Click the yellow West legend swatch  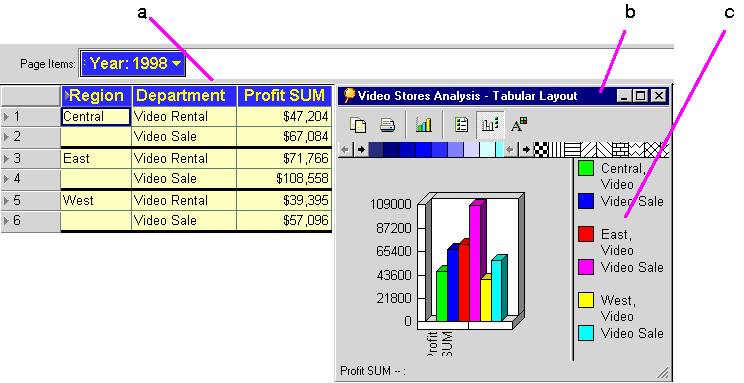[x=586, y=300]
